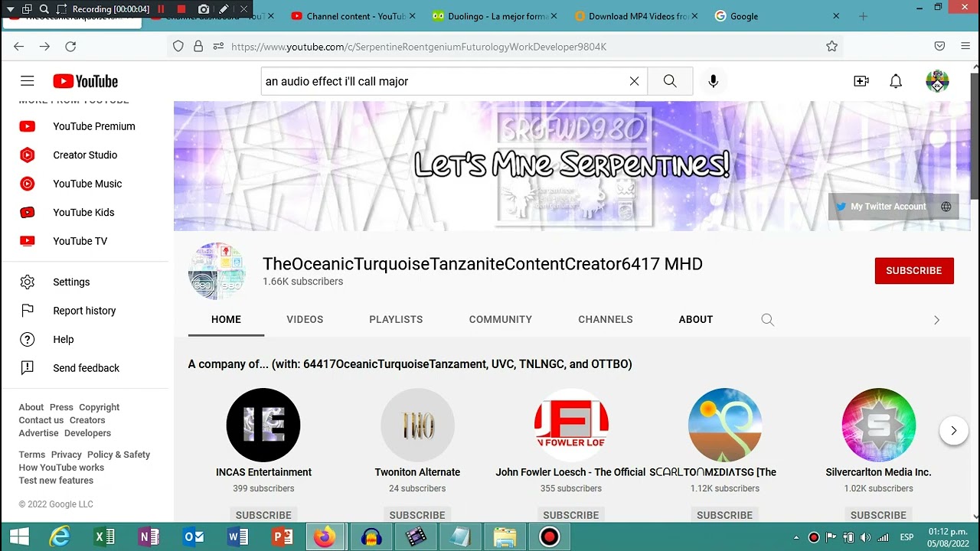980x551 pixels.
Task: Open YouTube Kids in sidebar
Action: [84, 212]
